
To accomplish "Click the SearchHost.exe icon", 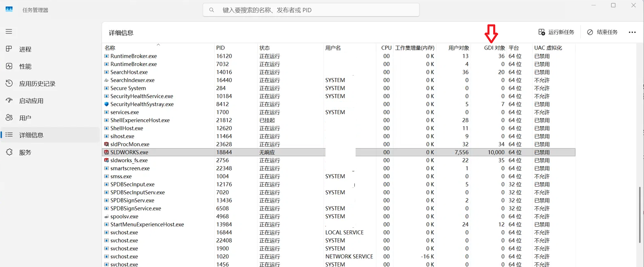I will (x=106, y=72).
